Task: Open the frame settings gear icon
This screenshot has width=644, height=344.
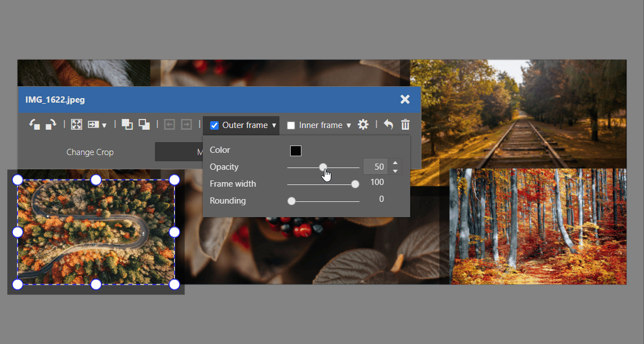Action: pyautogui.click(x=363, y=124)
